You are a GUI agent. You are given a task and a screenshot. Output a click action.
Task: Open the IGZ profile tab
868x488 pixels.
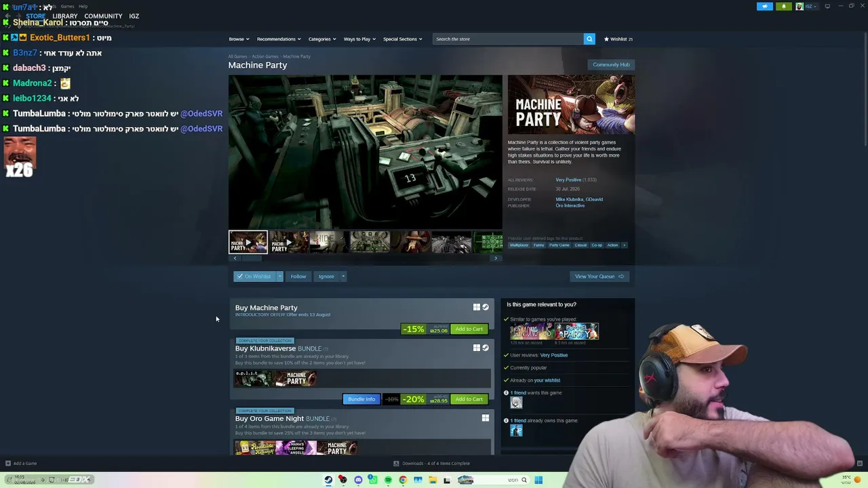click(x=134, y=16)
